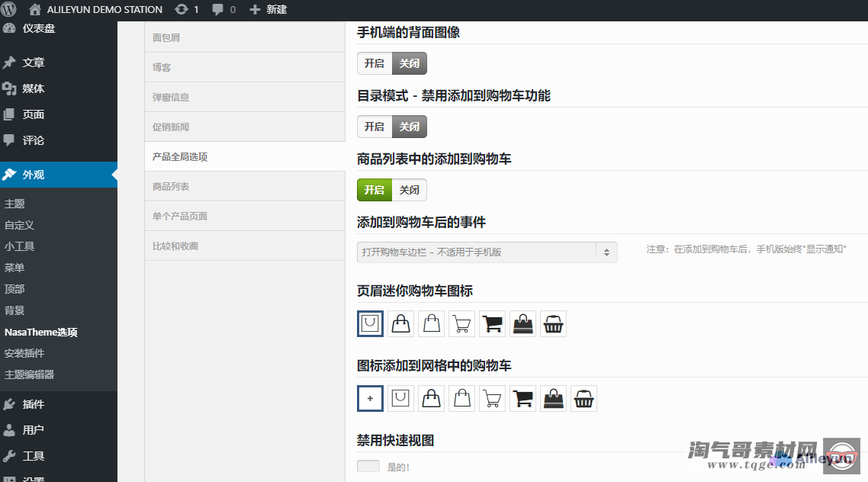Choose the solid black cart icon for header mini cart

pos(492,324)
